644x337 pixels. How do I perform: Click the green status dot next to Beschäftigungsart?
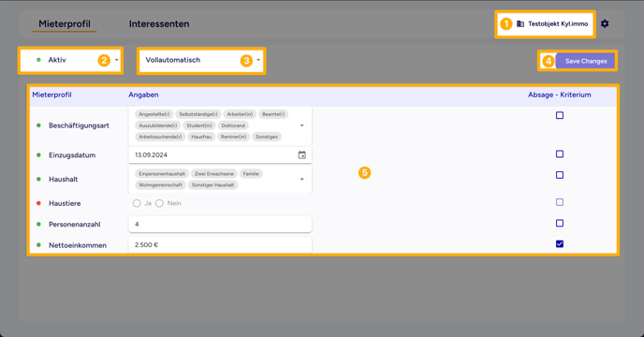coord(38,125)
